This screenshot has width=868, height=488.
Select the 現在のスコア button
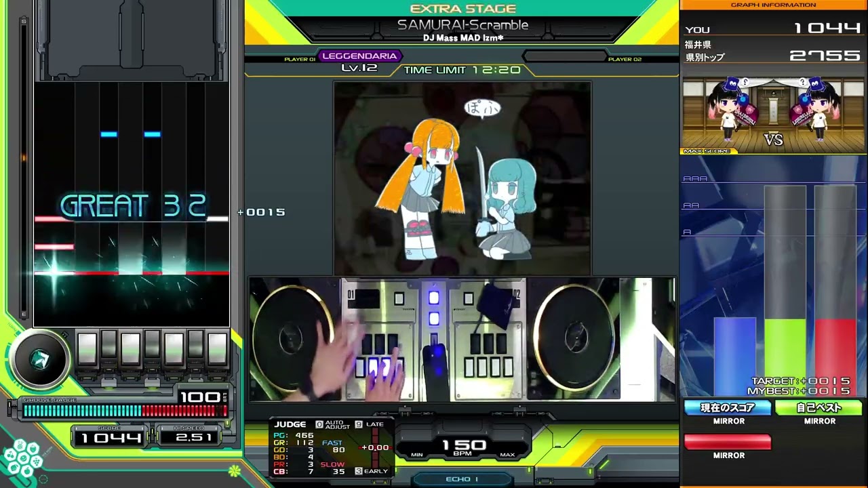point(728,407)
